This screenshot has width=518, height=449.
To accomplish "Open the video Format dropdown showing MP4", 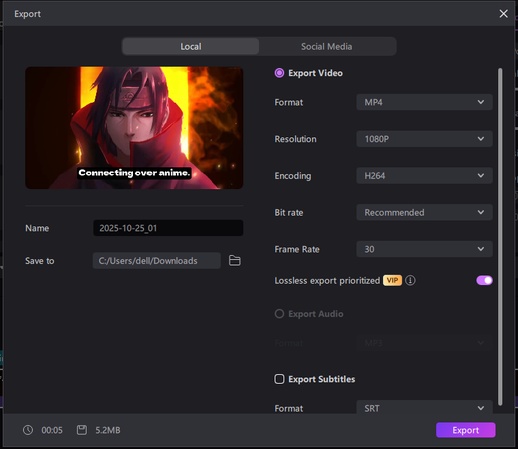I will [x=424, y=102].
